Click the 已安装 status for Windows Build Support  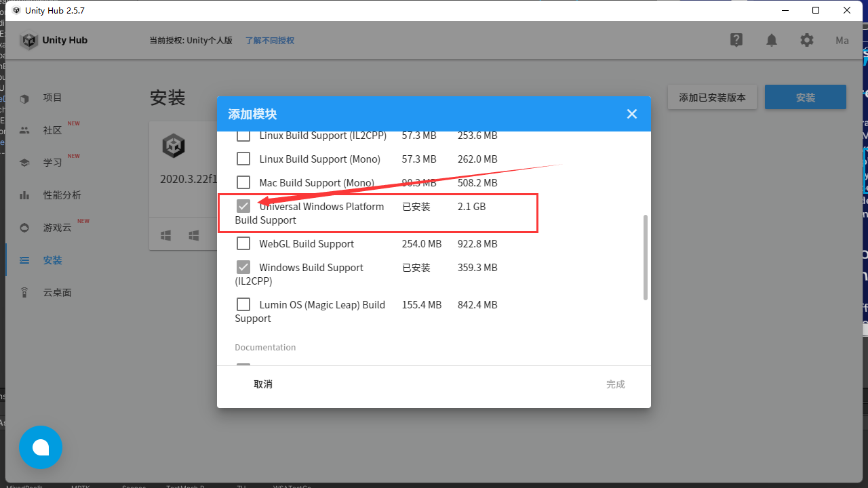[416, 268]
